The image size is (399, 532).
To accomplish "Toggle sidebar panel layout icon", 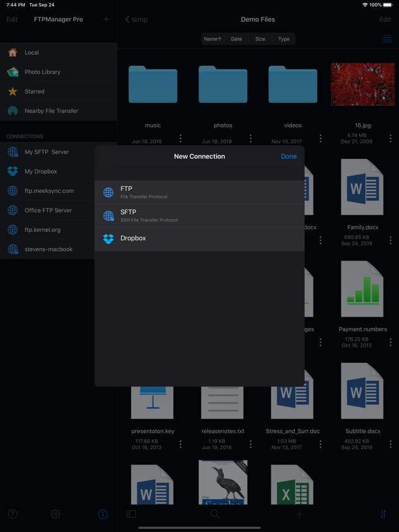I will coord(131,515).
